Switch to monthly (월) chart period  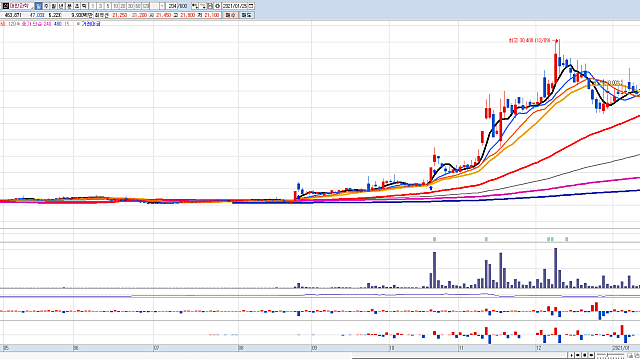pyautogui.click(x=53, y=6)
